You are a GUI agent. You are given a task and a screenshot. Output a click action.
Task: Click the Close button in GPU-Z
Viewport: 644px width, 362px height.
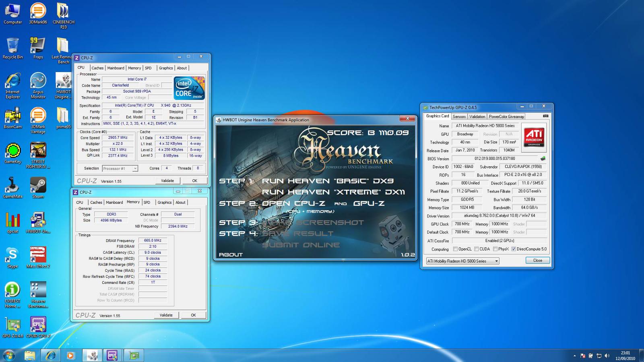pos(538,261)
